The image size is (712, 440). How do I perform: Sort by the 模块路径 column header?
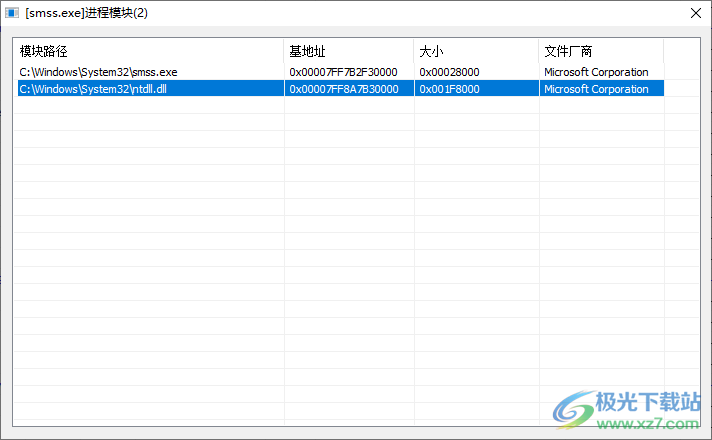pos(148,51)
